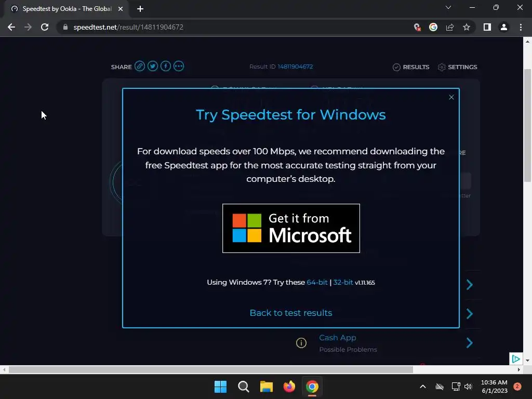The height and width of the screenshot is (399, 532).
Task: Open network settings tray icon
Action: [x=456, y=387]
